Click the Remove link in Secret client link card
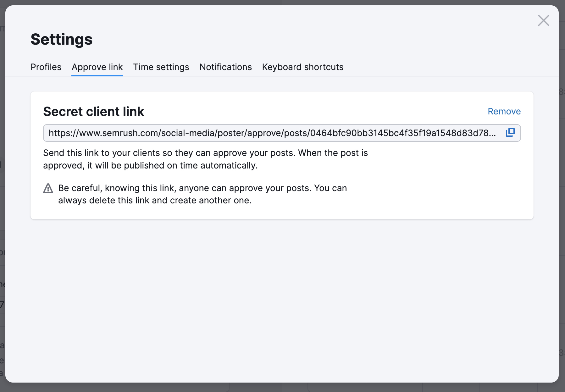 504,111
